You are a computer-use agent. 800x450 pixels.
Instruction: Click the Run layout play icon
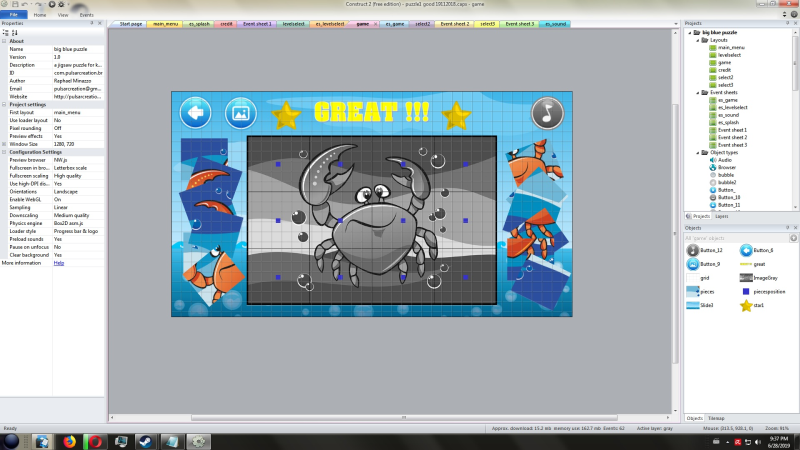pos(52,4)
